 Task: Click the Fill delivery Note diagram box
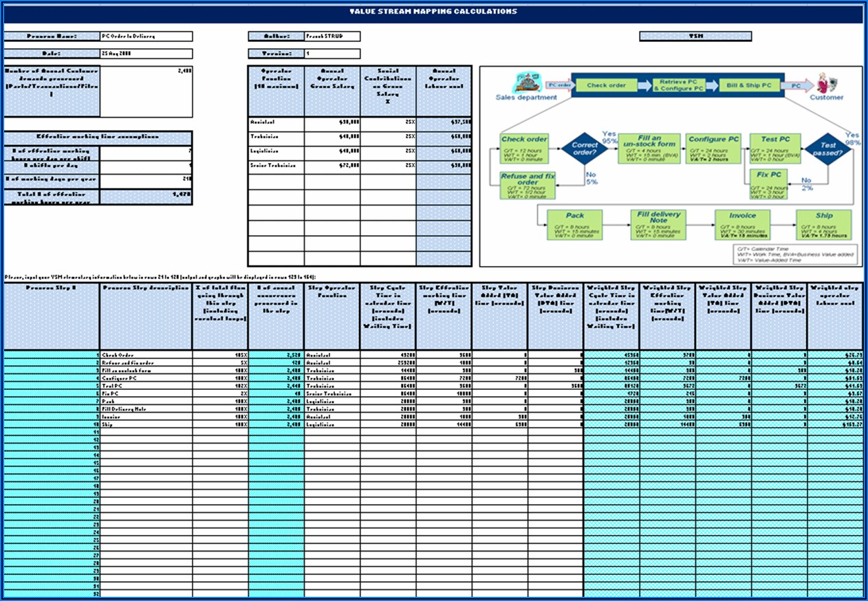(x=658, y=225)
